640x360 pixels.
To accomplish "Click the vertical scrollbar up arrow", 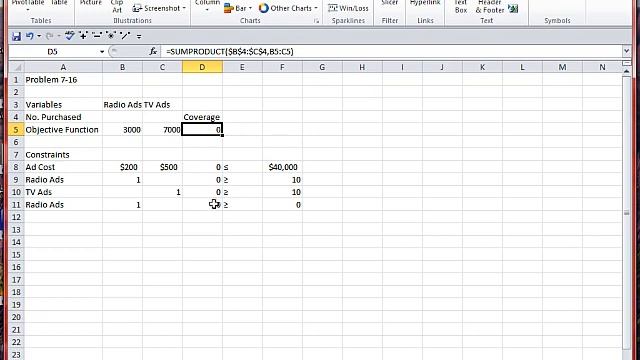I will pyautogui.click(x=627, y=71).
